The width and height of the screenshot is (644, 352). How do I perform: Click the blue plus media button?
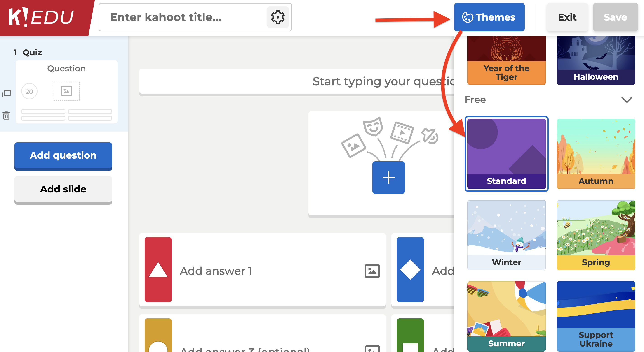tap(388, 178)
